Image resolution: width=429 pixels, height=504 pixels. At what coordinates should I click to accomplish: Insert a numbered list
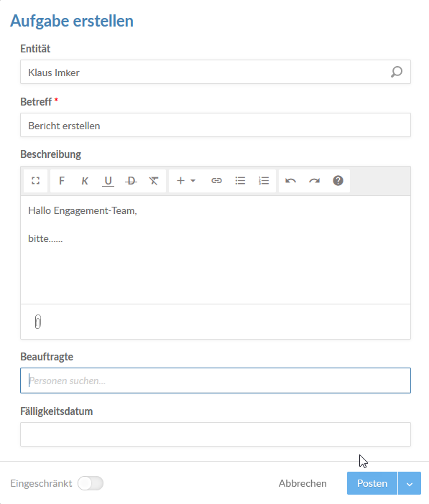tap(264, 181)
